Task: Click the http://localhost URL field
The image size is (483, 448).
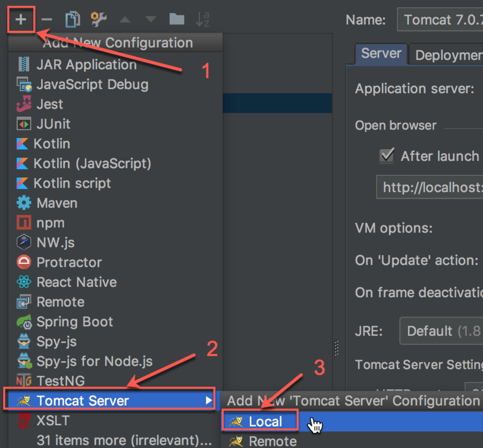Action: (430, 187)
